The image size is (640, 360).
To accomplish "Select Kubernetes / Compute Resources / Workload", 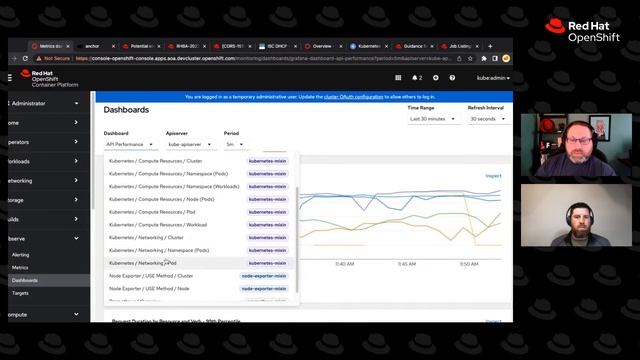I will click(x=199, y=224).
